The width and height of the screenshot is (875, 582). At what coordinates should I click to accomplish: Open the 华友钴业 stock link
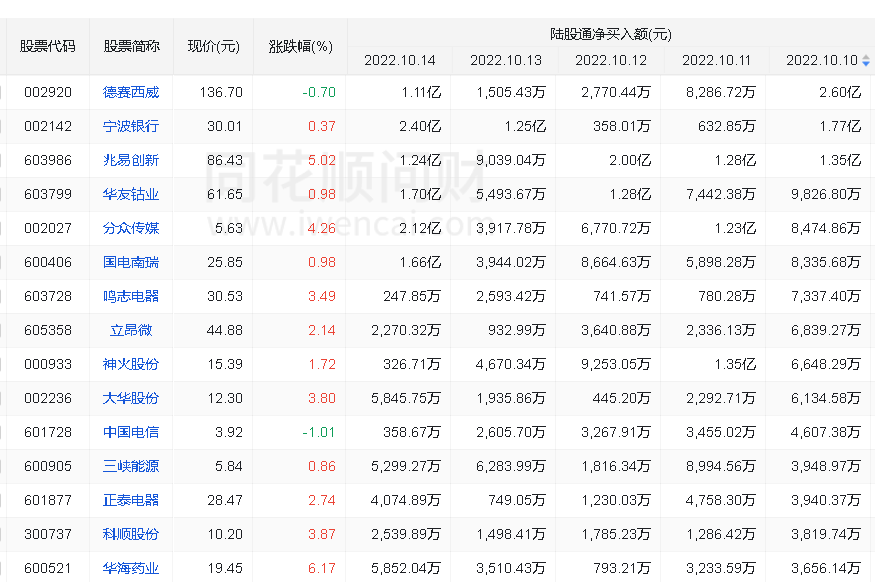pos(131,194)
